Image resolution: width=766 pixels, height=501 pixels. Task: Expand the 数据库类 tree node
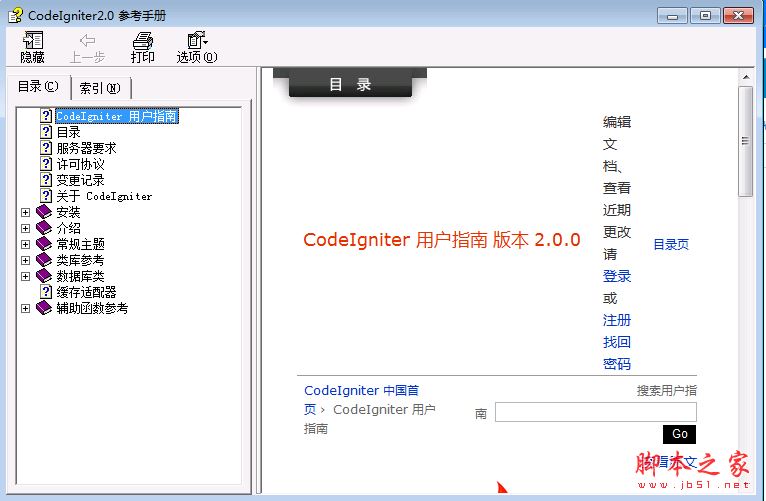[x=25, y=276]
